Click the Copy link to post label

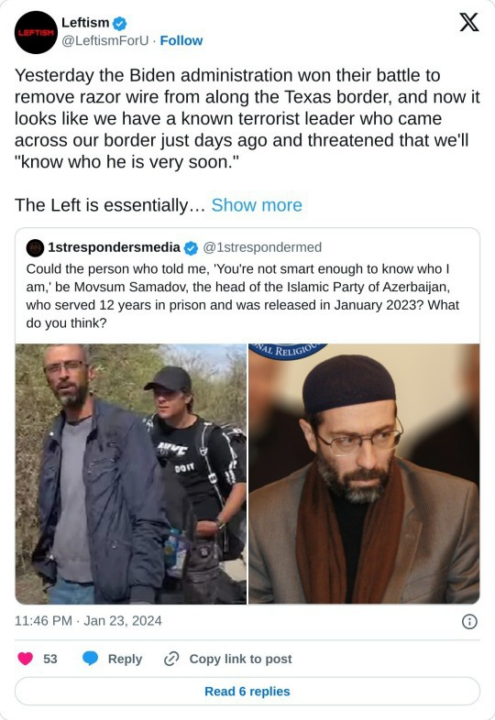pyautogui.click(x=241, y=659)
